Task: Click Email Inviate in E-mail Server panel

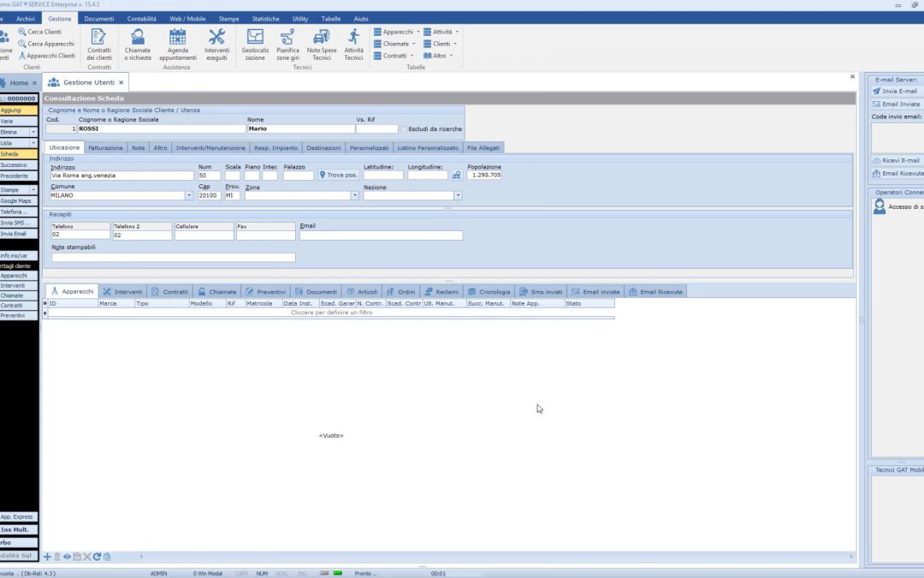Action: [896, 104]
